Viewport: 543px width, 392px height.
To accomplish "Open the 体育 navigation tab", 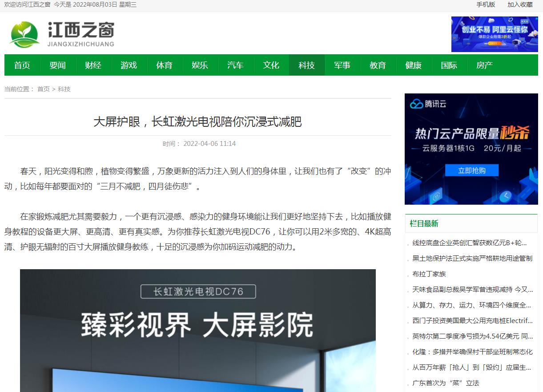I will click(x=165, y=65).
